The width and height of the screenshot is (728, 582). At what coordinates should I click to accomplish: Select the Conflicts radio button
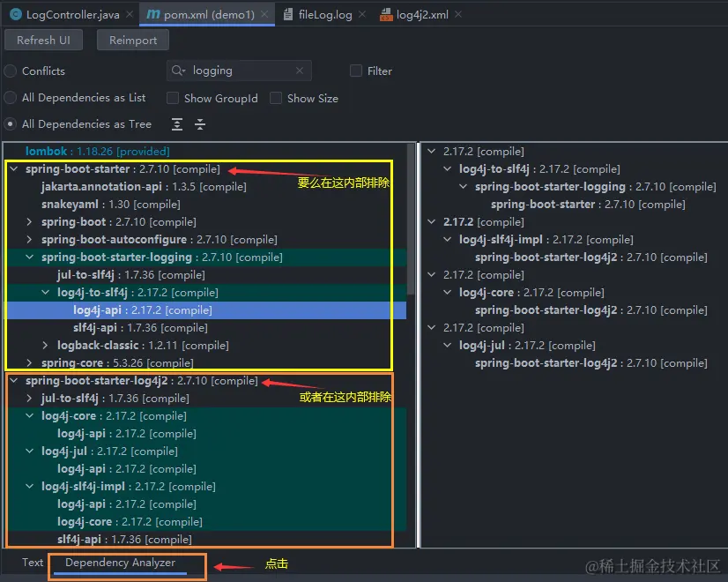point(11,71)
